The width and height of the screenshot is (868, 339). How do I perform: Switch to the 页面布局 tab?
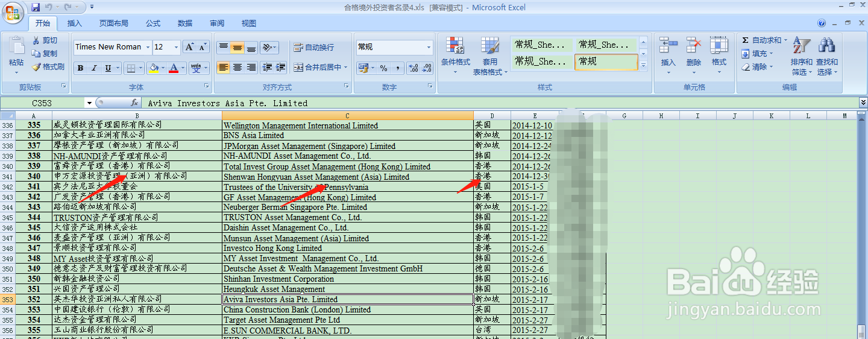coord(114,24)
